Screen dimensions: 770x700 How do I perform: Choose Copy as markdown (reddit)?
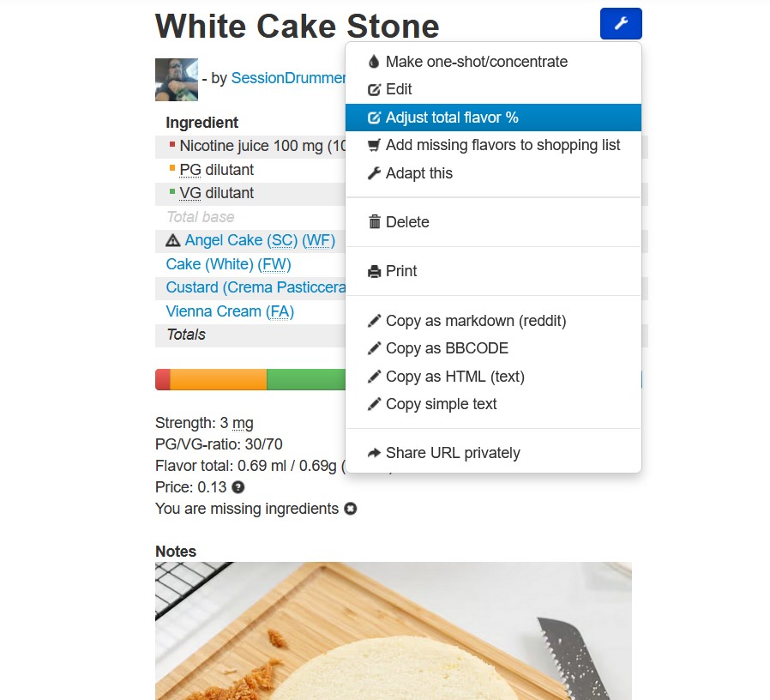pyautogui.click(x=476, y=321)
